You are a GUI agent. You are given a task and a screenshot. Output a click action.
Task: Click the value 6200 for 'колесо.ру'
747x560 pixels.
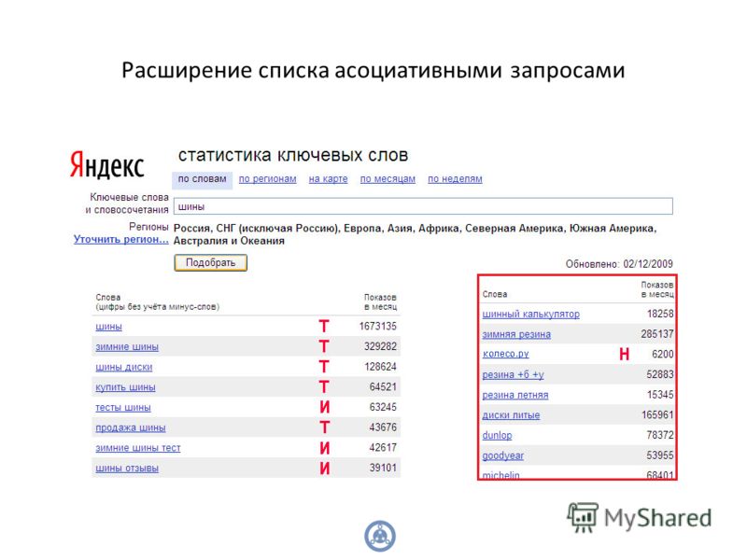pos(663,355)
